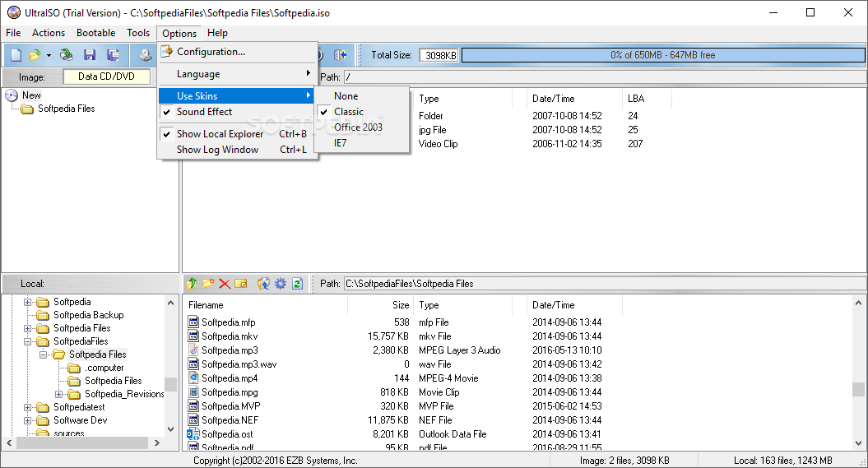This screenshot has width=868, height=468.
Task: Click the local Path input field
Action: (x=603, y=284)
